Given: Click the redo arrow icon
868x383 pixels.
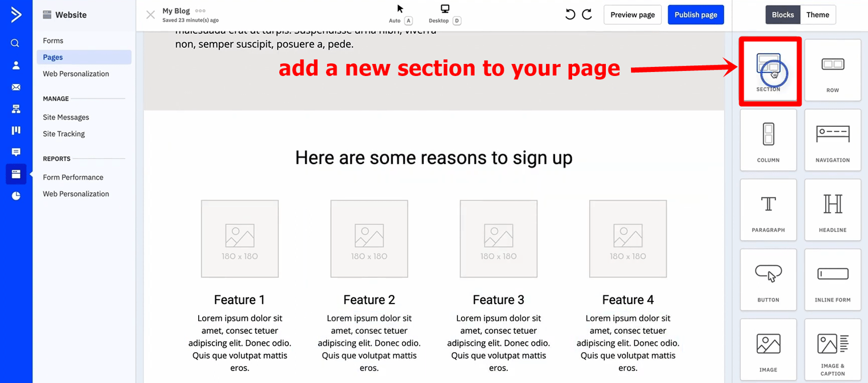Looking at the screenshot, I should (x=587, y=15).
